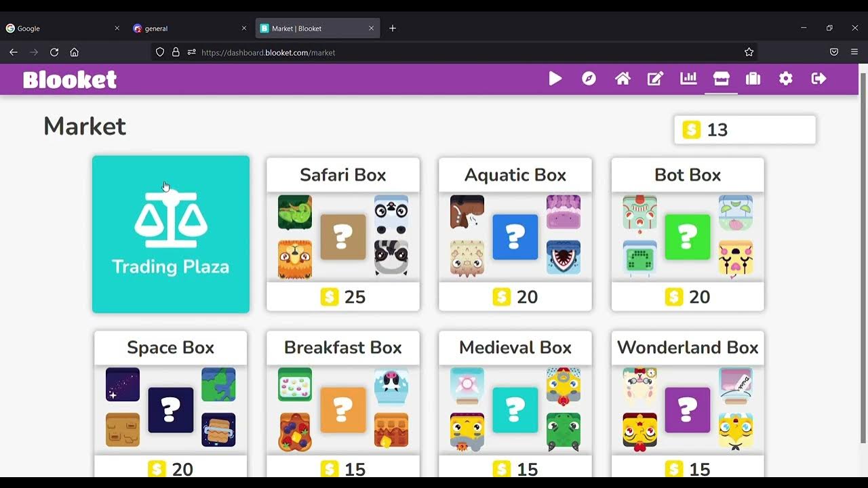Click the Safari Box title

point(343,175)
